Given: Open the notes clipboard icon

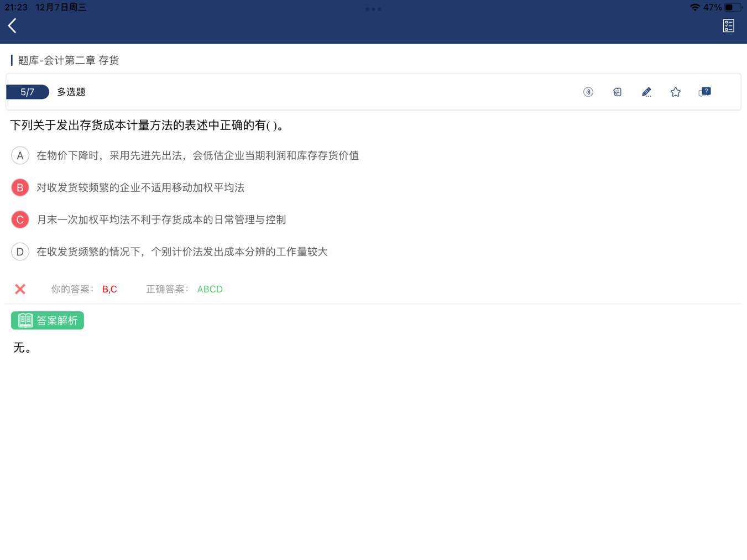Looking at the screenshot, I should coord(617,92).
